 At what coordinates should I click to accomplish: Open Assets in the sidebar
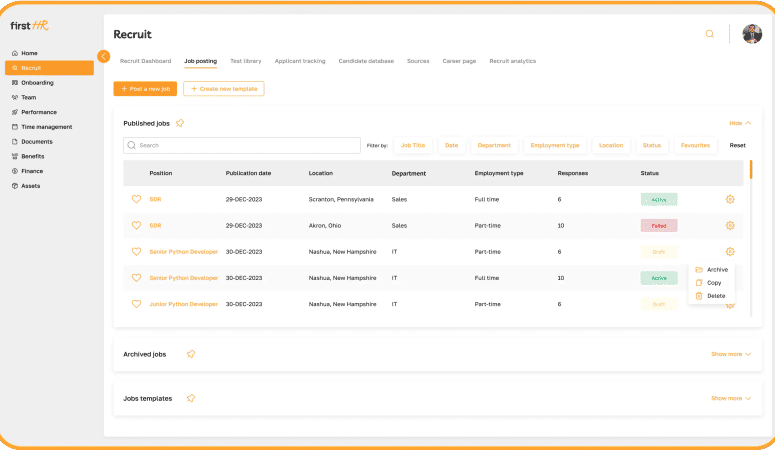coord(30,186)
